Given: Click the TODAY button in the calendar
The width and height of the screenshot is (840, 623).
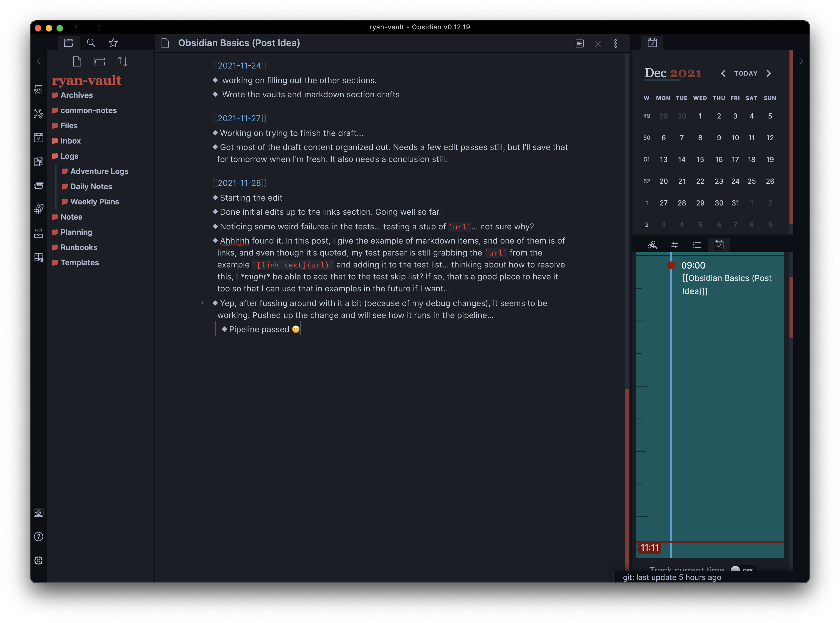Looking at the screenshot, I should click(x=745, y=74).
